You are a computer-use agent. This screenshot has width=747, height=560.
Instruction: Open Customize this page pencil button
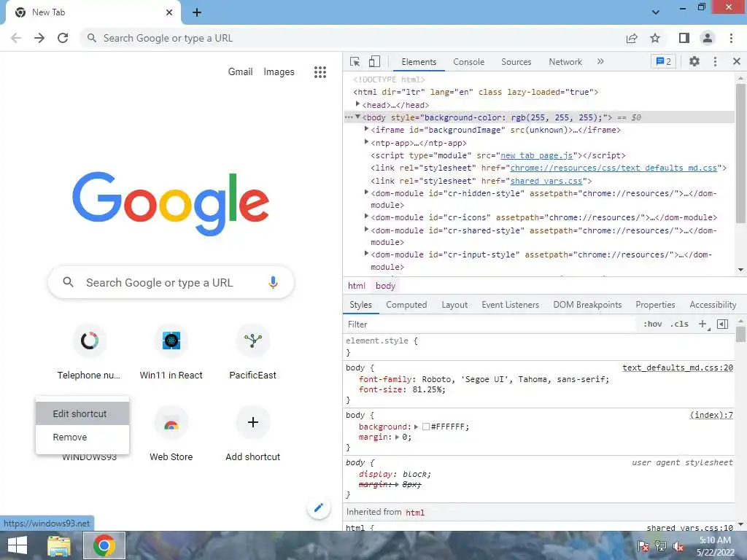(x=319, y=507)
